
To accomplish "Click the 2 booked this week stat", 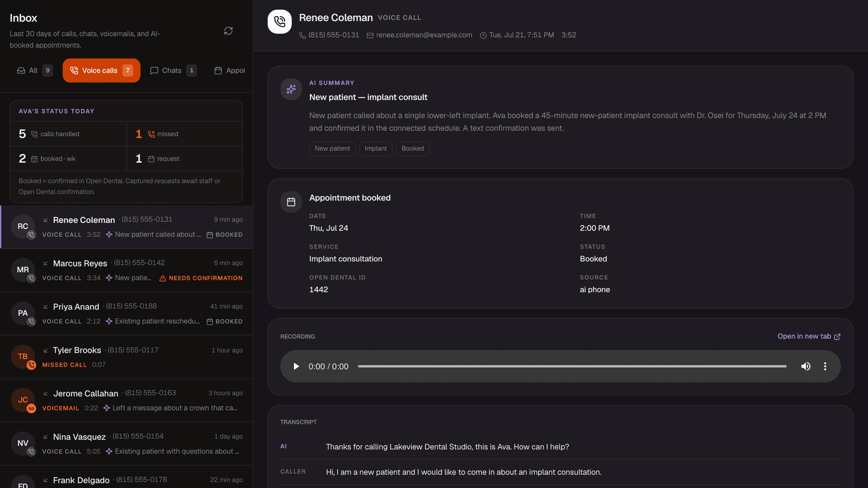I will point(68,159).
